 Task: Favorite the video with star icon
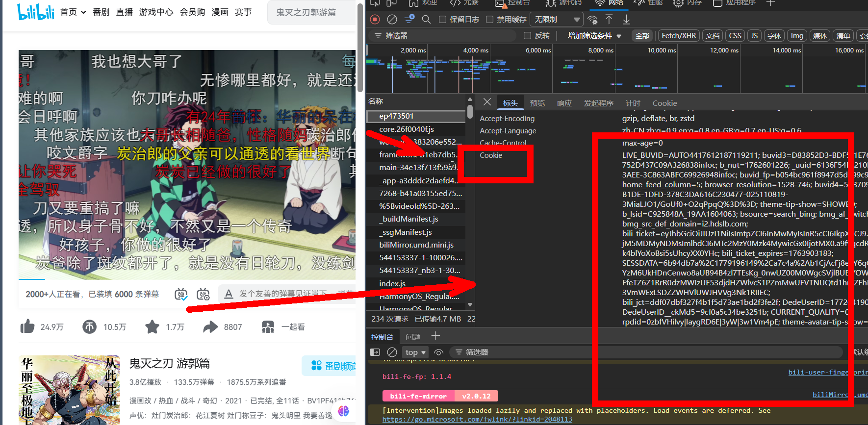pyautogui.click(x=152, y=326)
